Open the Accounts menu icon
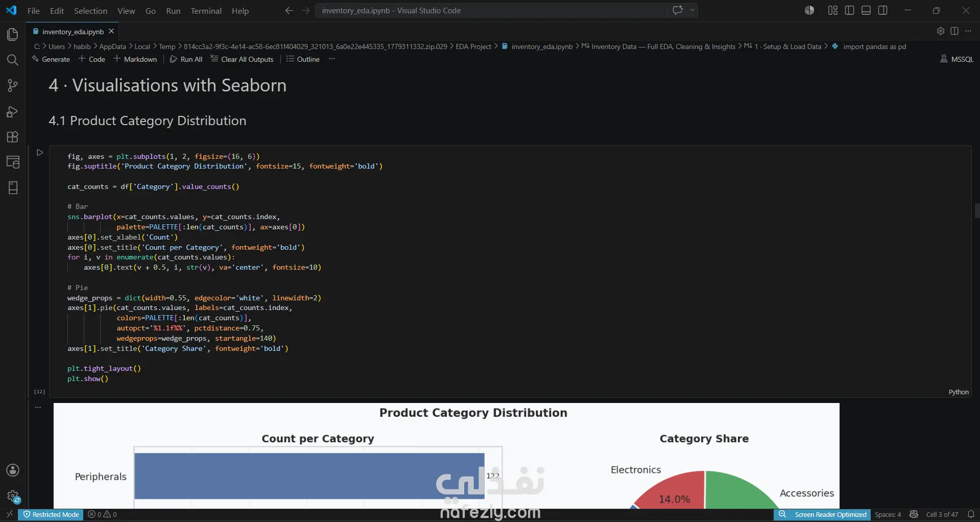The width and height of the screenshot is (980, 522). point(13,470)
